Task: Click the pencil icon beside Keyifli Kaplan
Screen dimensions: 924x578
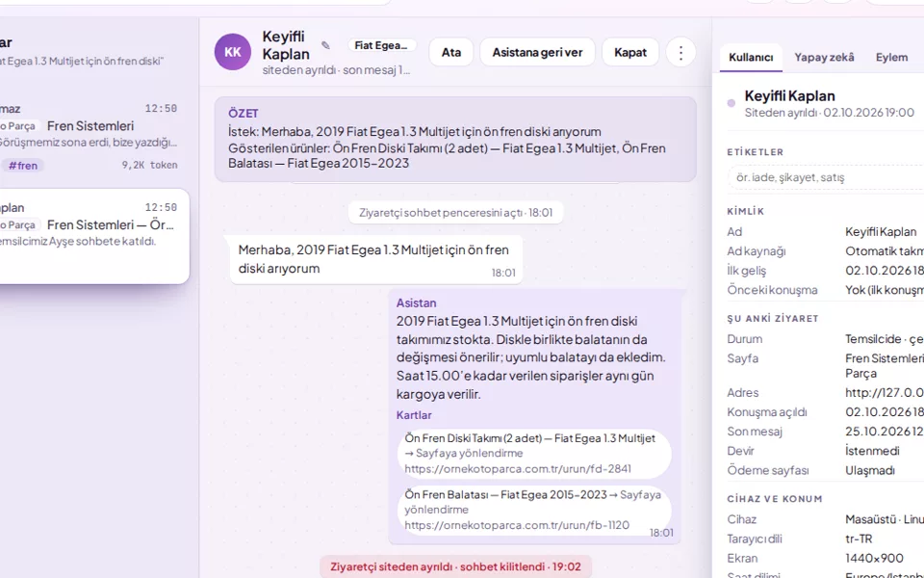Action: pos(325,45)
